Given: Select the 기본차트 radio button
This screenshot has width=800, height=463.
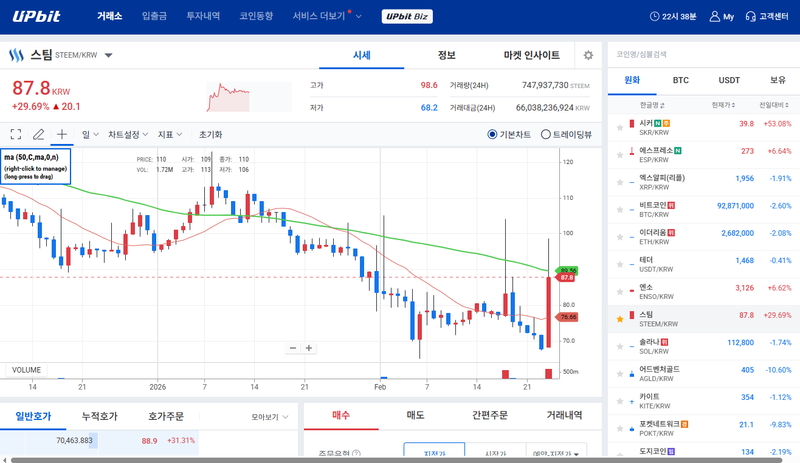Looking at the screenshot, I should pos(492,134).
